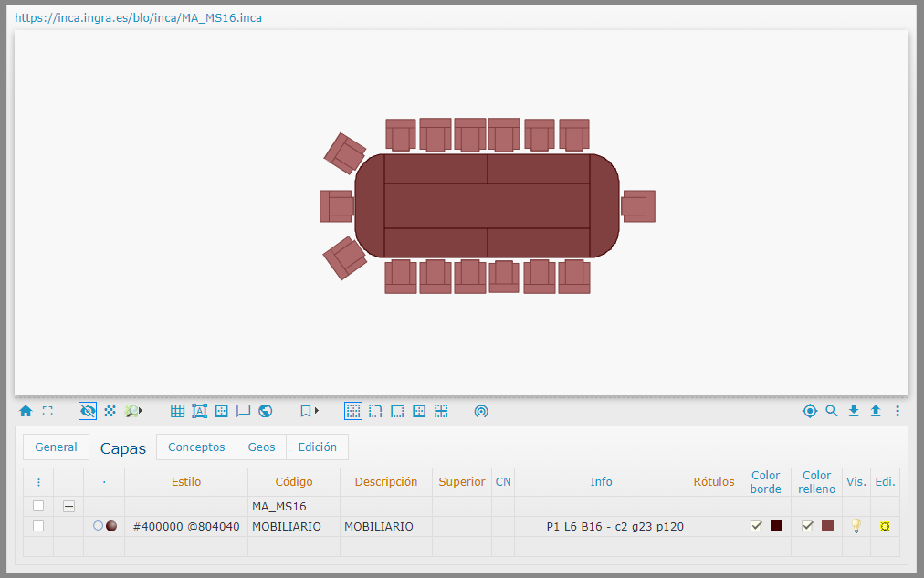This screenshot has height=578, width=924.
Task: Click the MA_MS16.inca URL link
Action: (139, 18)
